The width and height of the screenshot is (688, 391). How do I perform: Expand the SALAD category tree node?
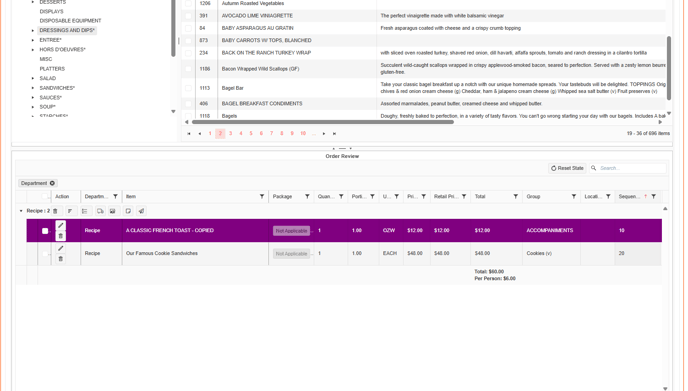coord(33,78)
